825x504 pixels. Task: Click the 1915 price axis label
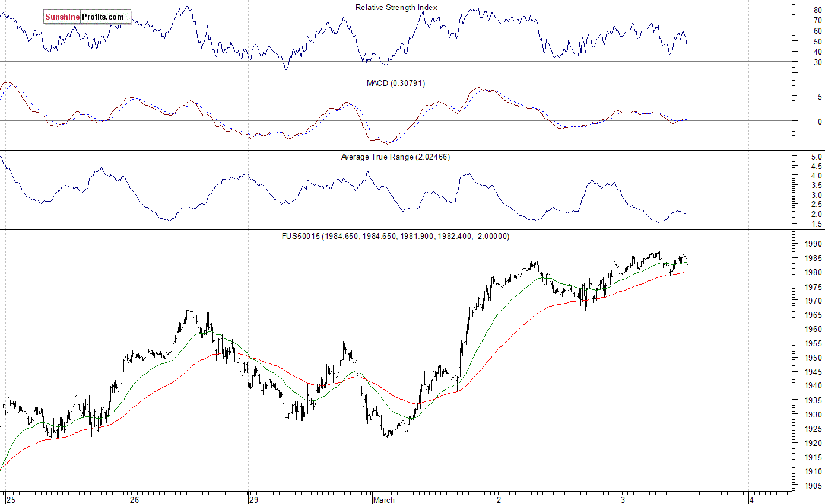[813, 457]
